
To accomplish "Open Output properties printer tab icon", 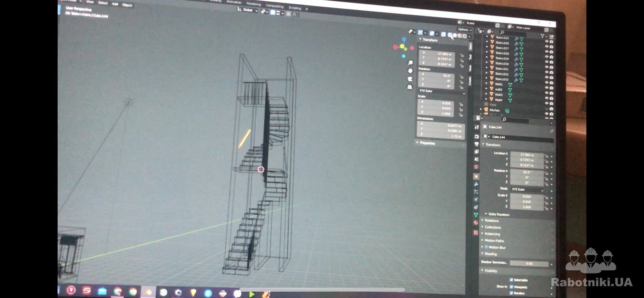I will click(477, 144).
